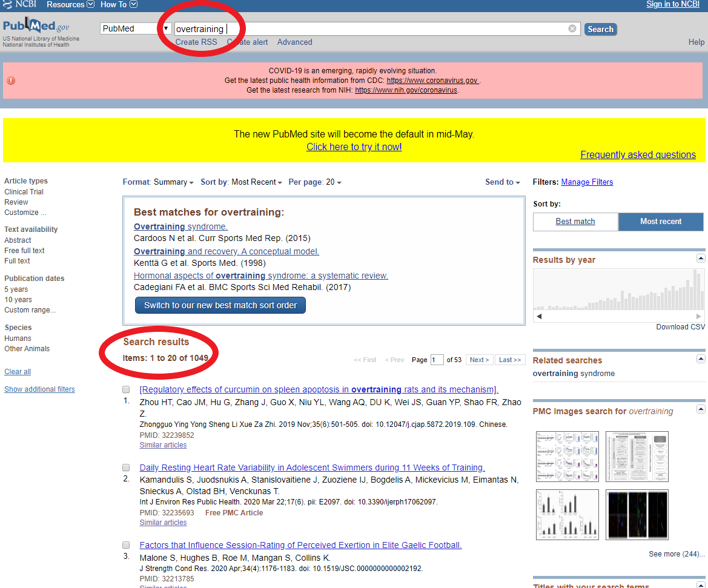Collapse the Related searches panel
The width and height of the screenshot is (708, 588).
700,358
